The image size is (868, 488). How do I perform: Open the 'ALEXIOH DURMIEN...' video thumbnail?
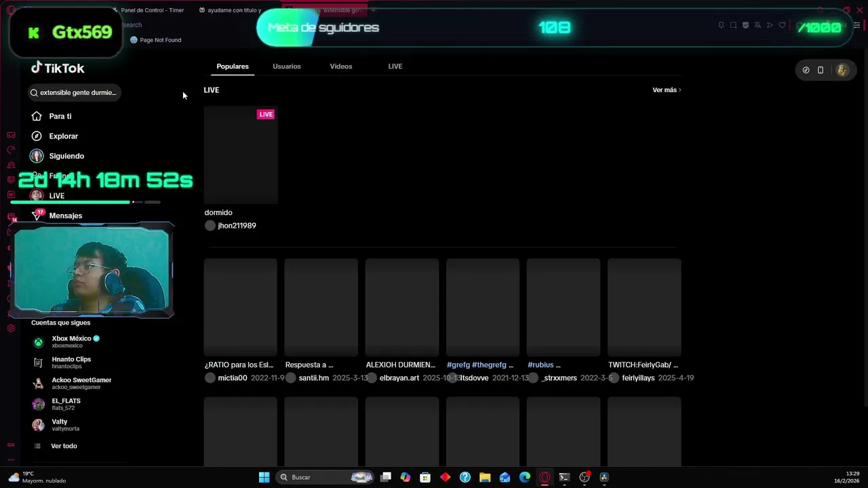coord(402,307)
